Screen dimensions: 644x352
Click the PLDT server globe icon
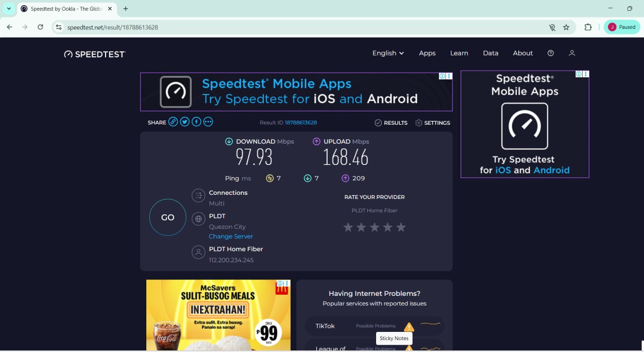point(198,219)
